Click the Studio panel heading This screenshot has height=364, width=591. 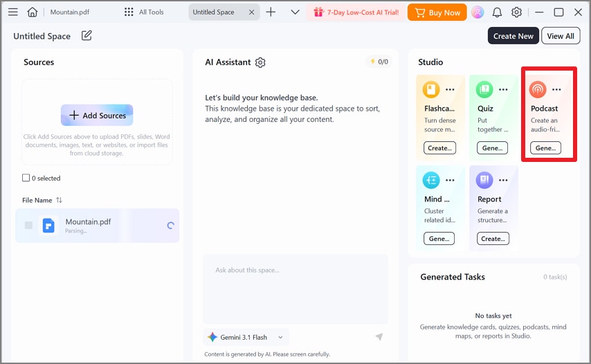point(430,62)
